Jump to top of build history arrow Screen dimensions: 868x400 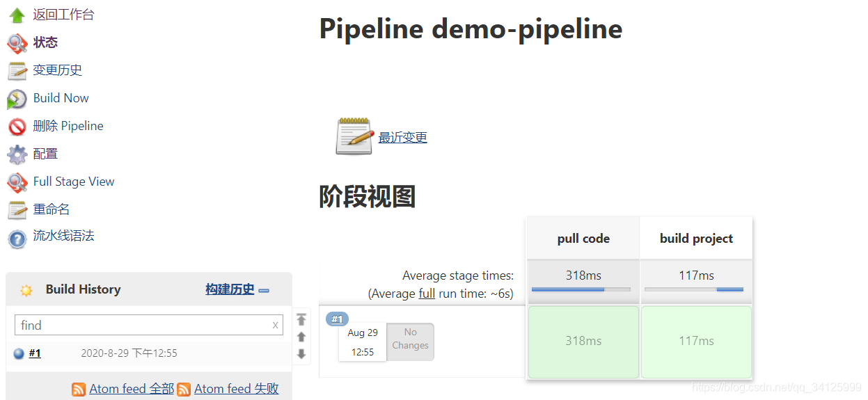[301, 319]
